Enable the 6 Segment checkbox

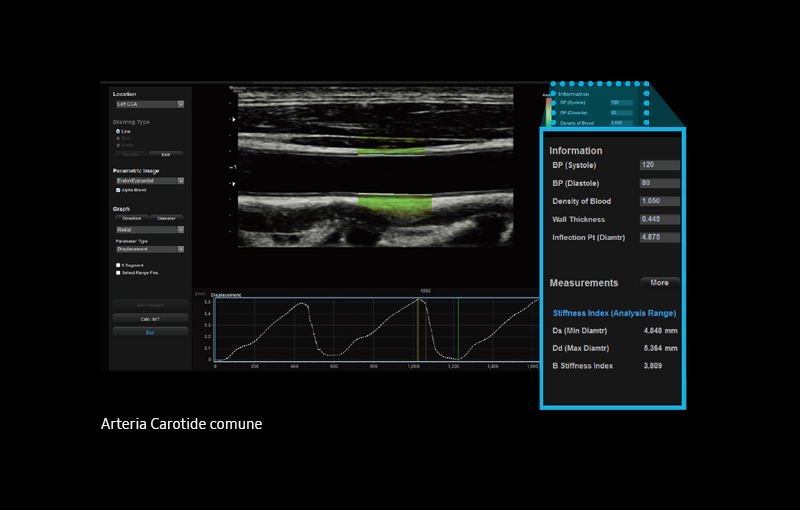pos(118,265)
